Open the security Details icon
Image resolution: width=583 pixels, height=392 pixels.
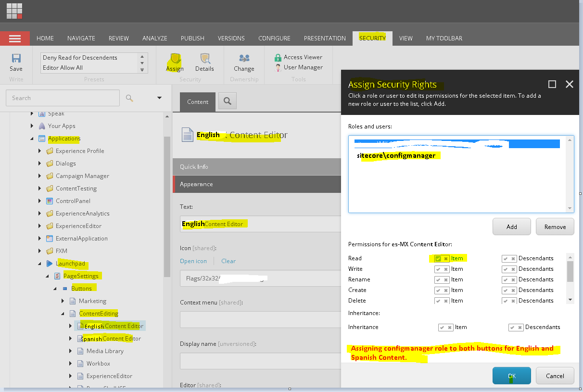point(204,58)
